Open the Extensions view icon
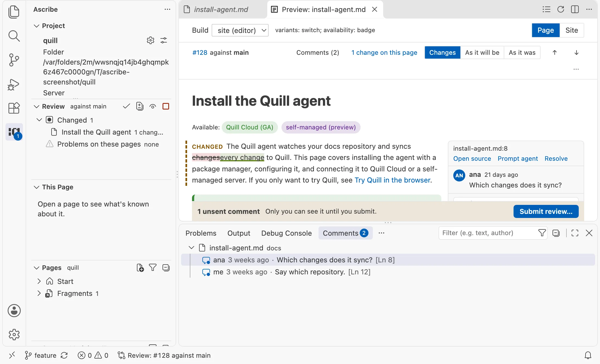 point(14,108)
